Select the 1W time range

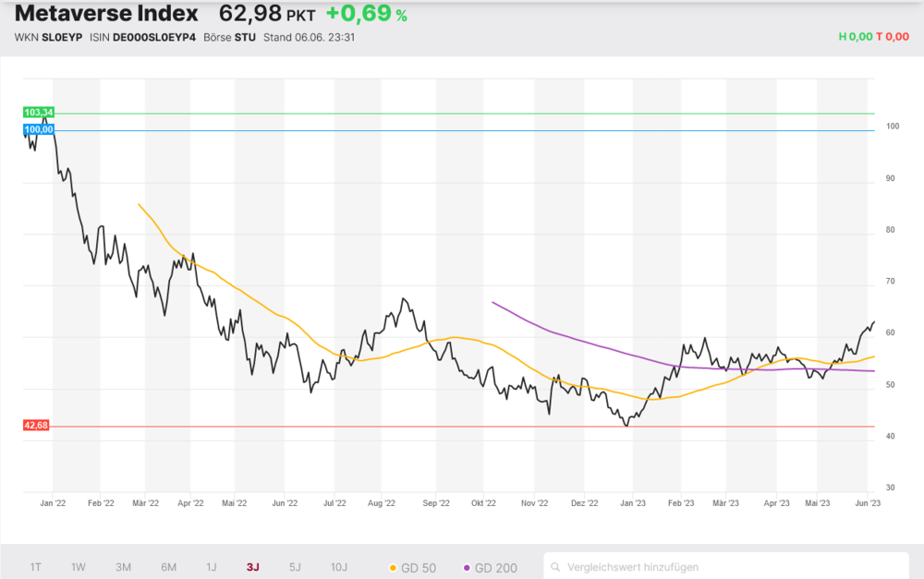tap(78, 567)
